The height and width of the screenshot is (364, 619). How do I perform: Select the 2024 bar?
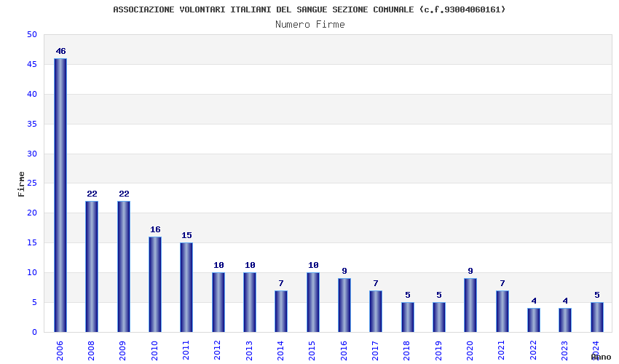[597, 317]
